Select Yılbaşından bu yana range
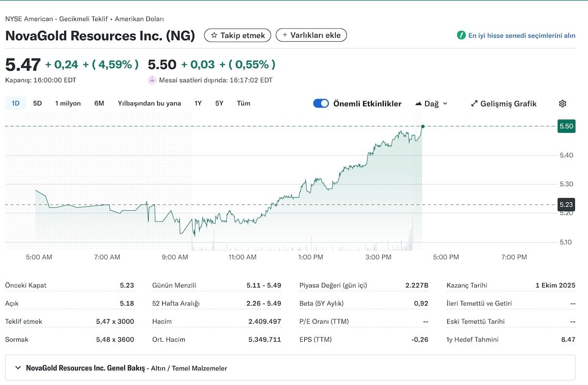 pos(149,103)
